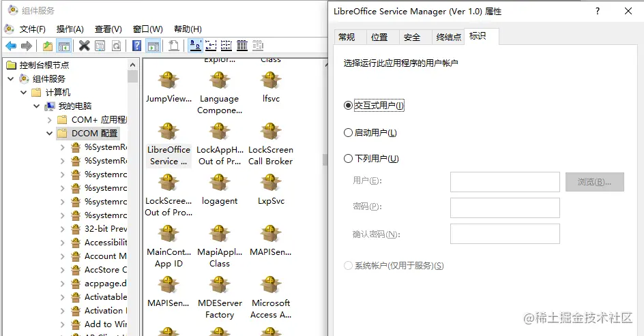Screen dimensions: 644x336
Task: Expand the Account M tree node
Action: [x=63, y=256]
